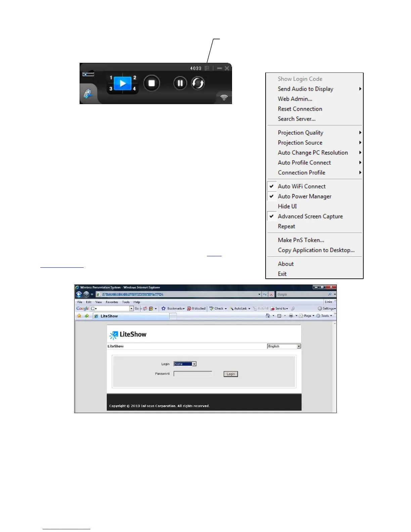Click the Google toolbar search field
Image resolution: width=411 pixels, height=532 pixels.
click(x=112, y=308)
